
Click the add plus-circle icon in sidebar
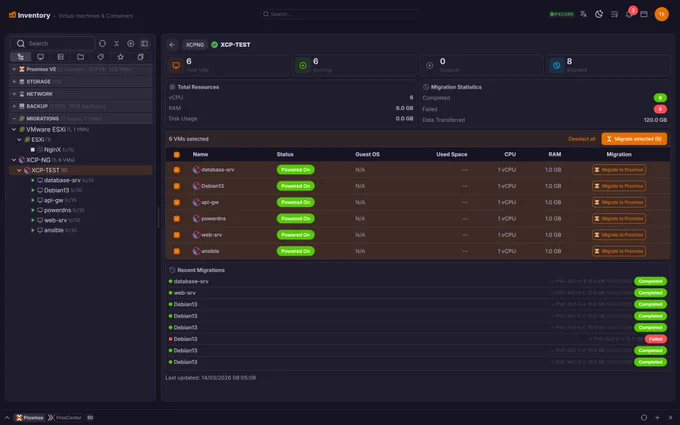point(131,43)
